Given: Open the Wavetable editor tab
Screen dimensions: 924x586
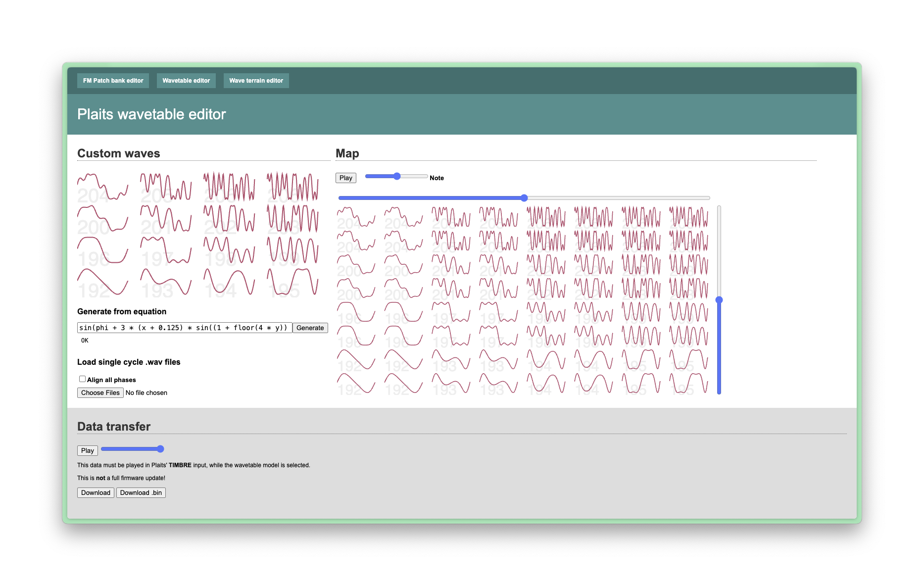Looking at the screenshot, I should 186,81.
